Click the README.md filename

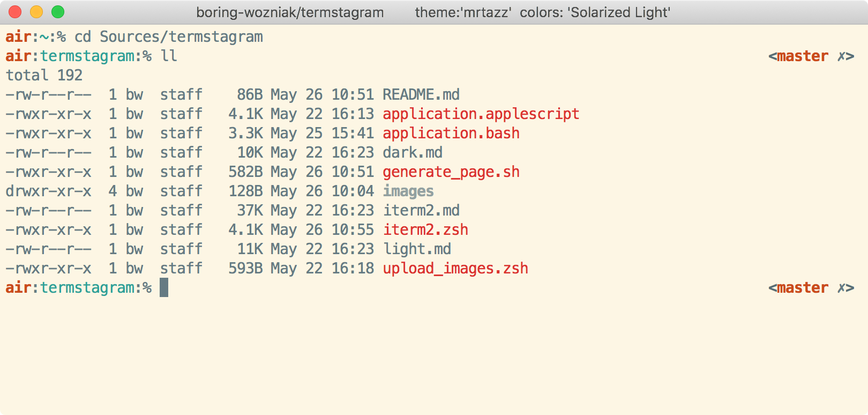421,95
